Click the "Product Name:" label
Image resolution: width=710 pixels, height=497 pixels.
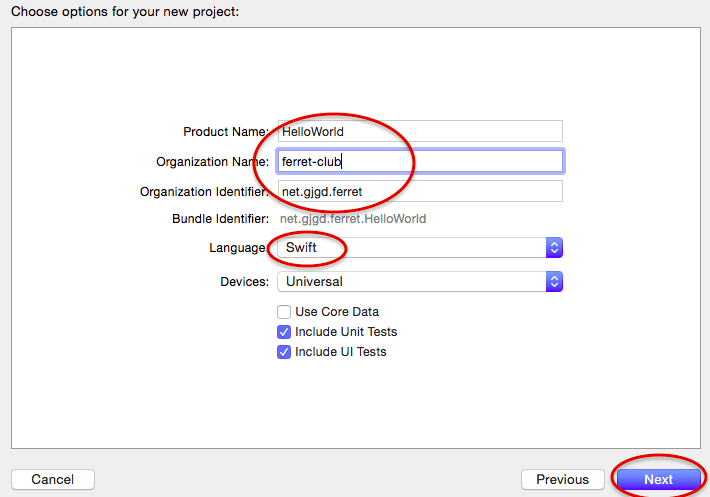pyautogui.click(x=226, y=132)
